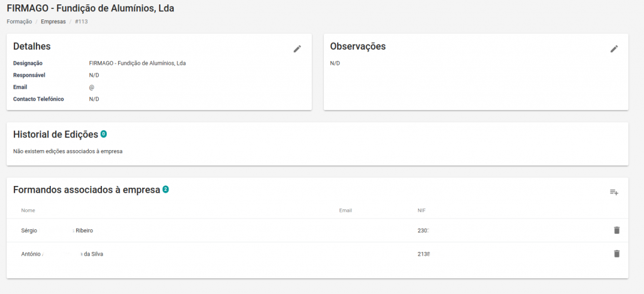Sort table by Nome column header

[x=28, y=210]
